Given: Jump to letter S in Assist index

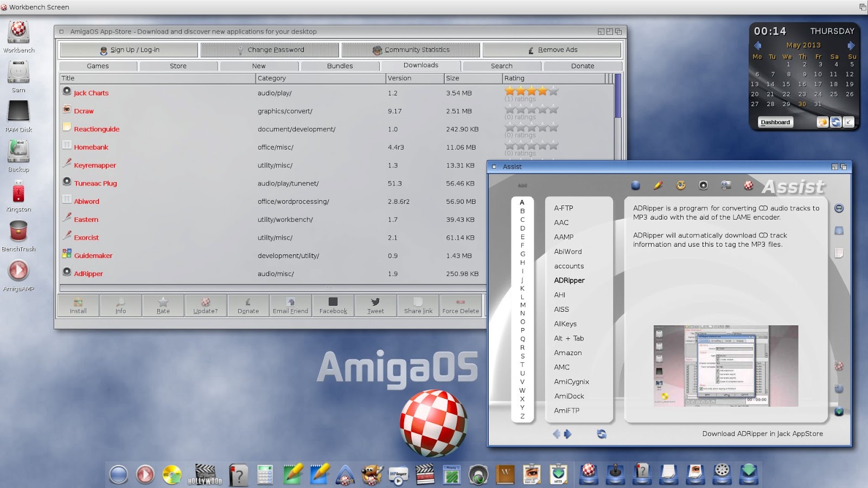Looking at the screenshot, I should [x=522, y=356].
